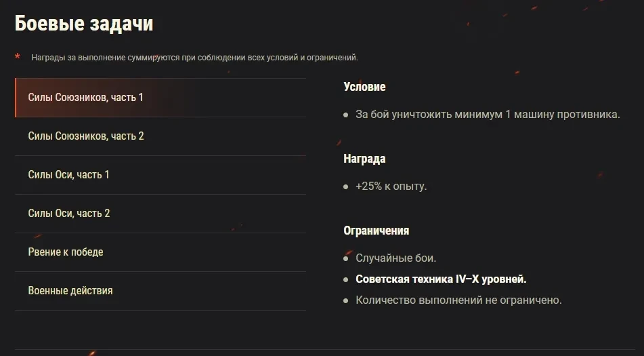Select the "Военные действия" mission tab
The height and width of the screenshot is (356, 644).
(x=70, y=291)
